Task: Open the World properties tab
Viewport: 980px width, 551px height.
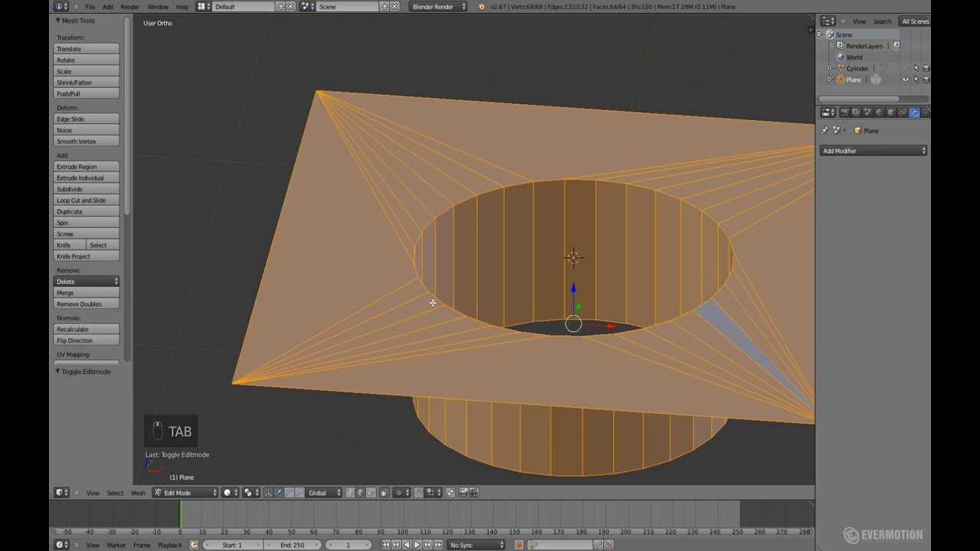Action: click(879, 112)
